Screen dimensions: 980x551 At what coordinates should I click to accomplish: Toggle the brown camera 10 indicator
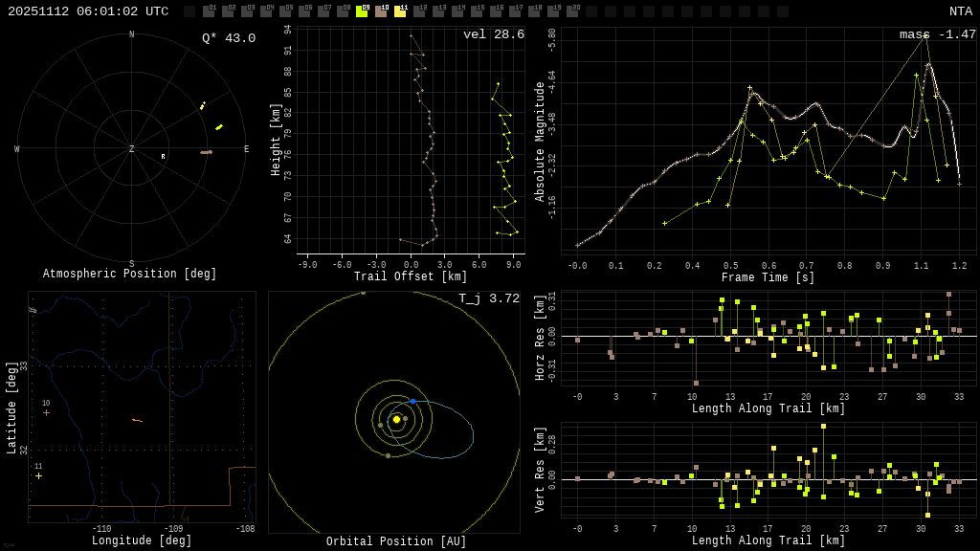click(381, 11)
